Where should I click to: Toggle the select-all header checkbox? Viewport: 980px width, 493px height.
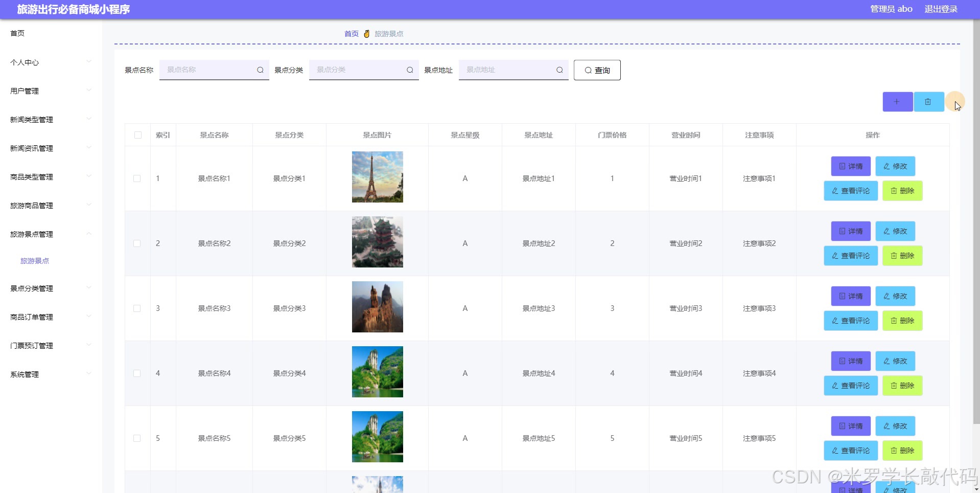[x=138, y=135]
